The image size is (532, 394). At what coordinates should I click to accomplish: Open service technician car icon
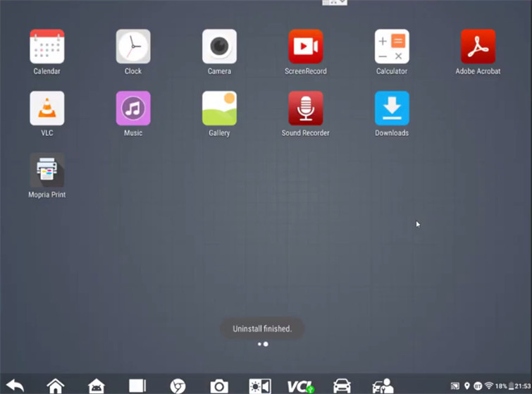pos(383,386)
